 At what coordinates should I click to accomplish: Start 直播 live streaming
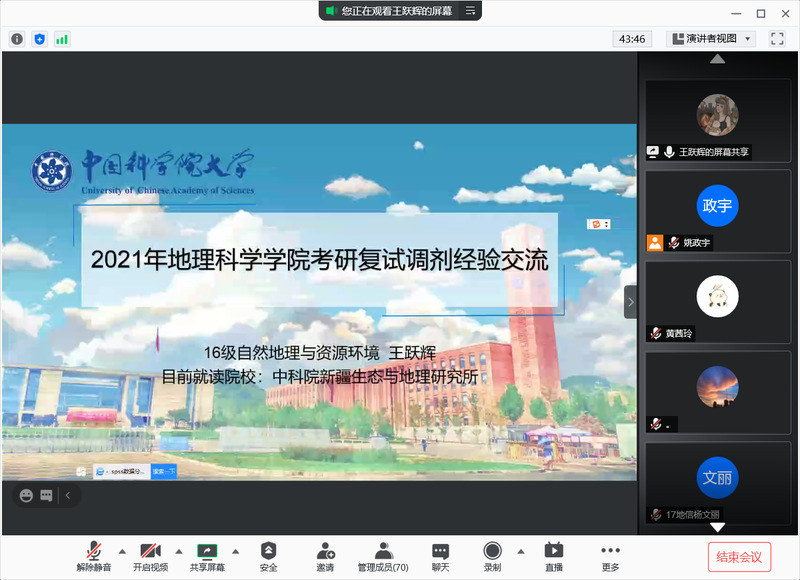pos(553,557)
